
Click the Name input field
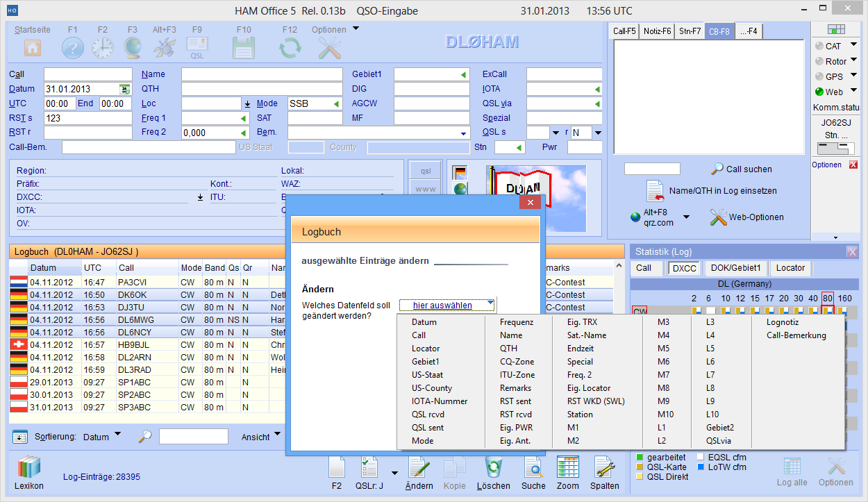point(262,74)
